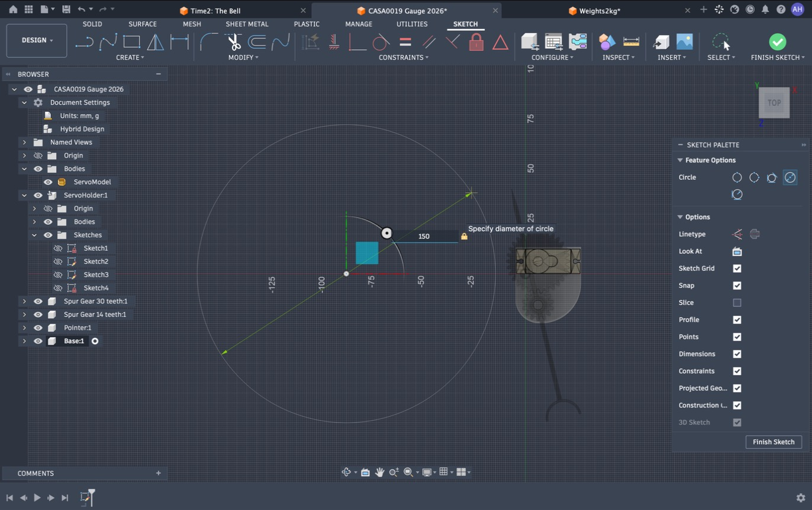Toggle the Construction linetype icon
The width and height of the screenshot is (812, 510).
[737, 234]
